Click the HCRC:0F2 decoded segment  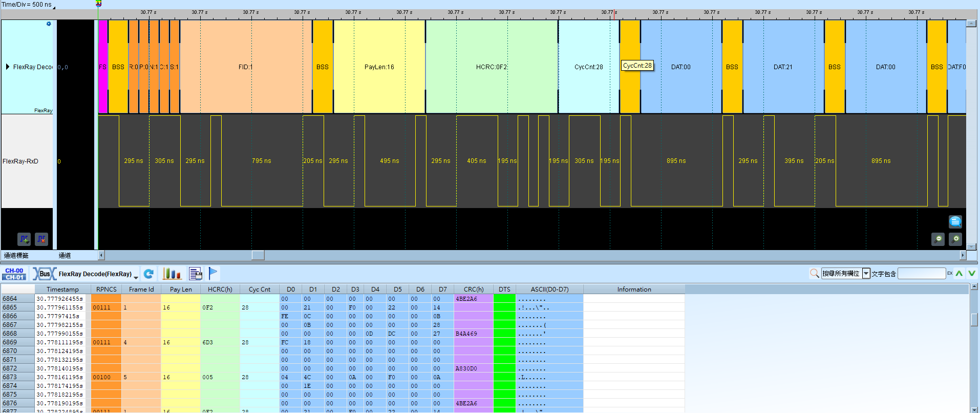point(492,67)
